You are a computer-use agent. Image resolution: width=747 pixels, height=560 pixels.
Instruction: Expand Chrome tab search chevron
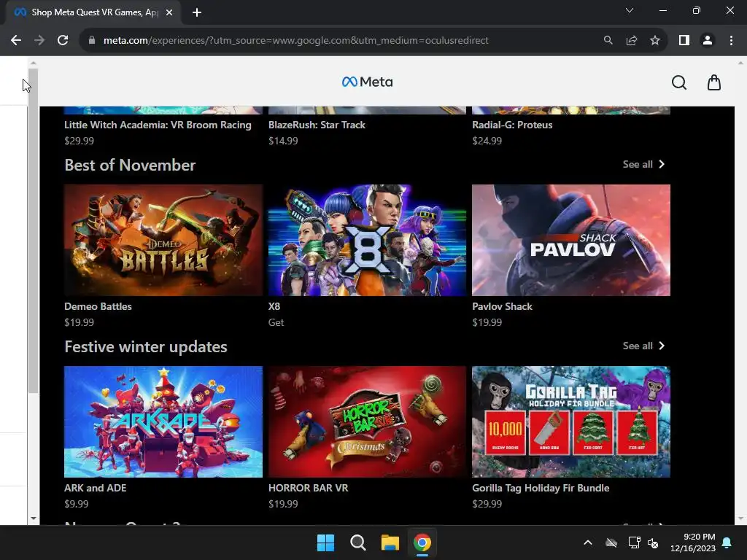click(x=630, y=10)
